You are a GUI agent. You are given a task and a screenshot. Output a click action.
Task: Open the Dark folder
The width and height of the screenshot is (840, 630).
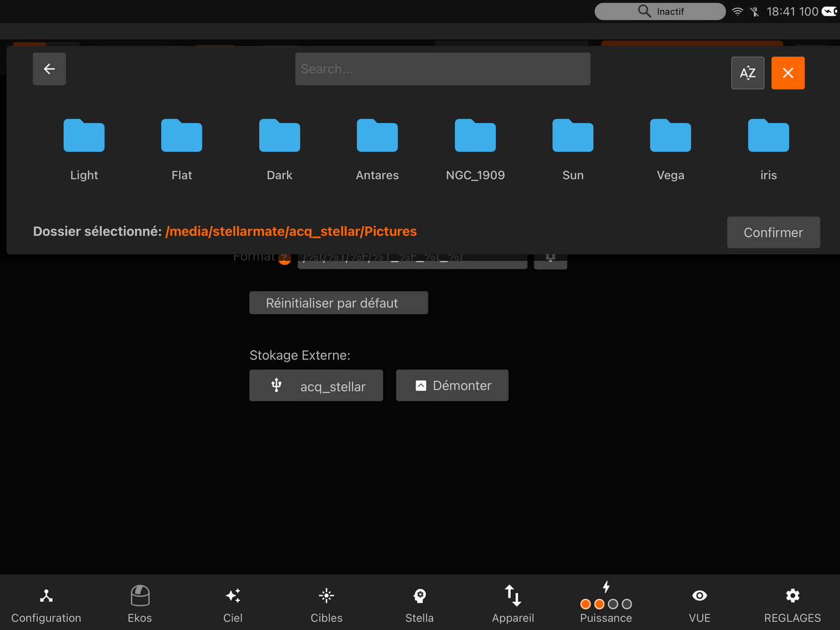279,150
